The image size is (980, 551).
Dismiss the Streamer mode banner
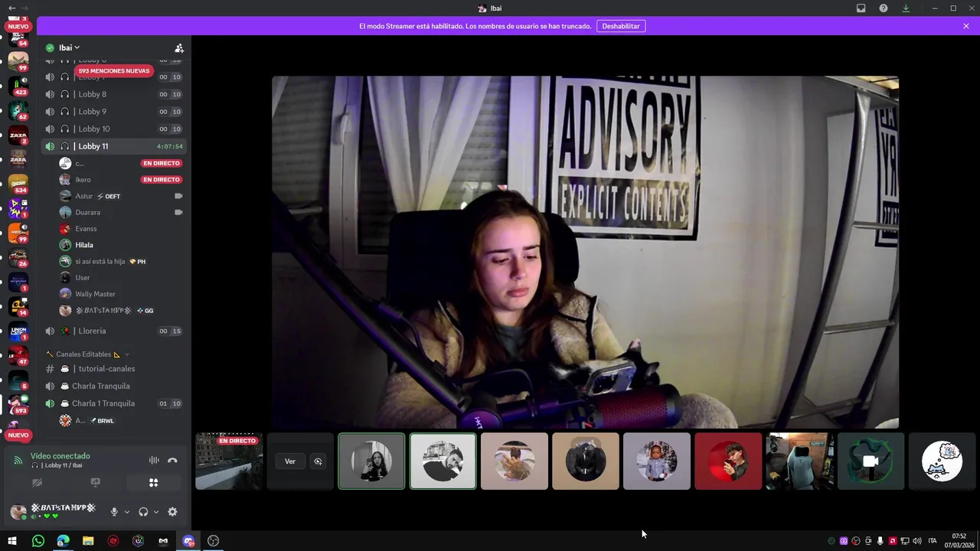(x=966, y=26)
